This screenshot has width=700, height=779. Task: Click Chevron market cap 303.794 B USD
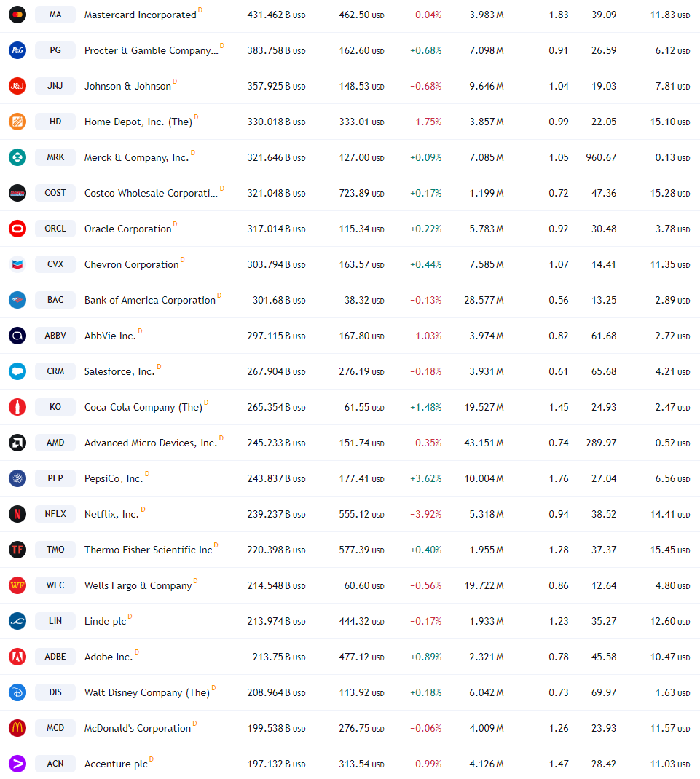pos(276,264)
